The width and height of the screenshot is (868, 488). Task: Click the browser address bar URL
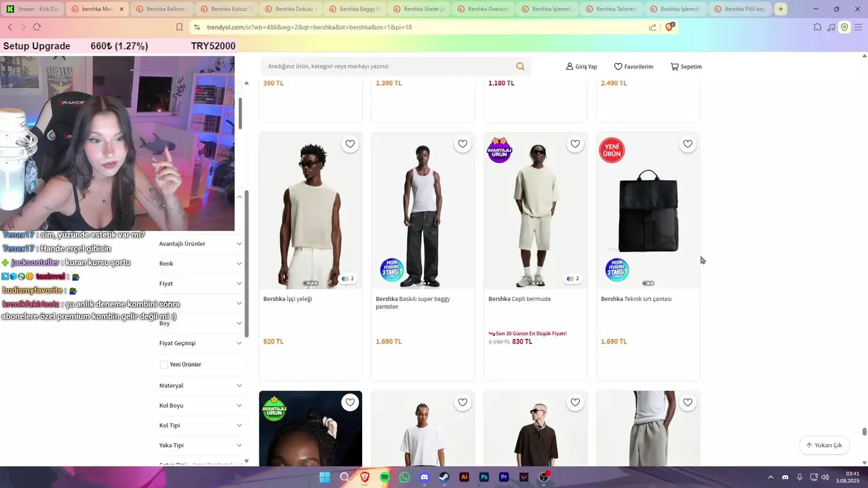tap(309, 27)
